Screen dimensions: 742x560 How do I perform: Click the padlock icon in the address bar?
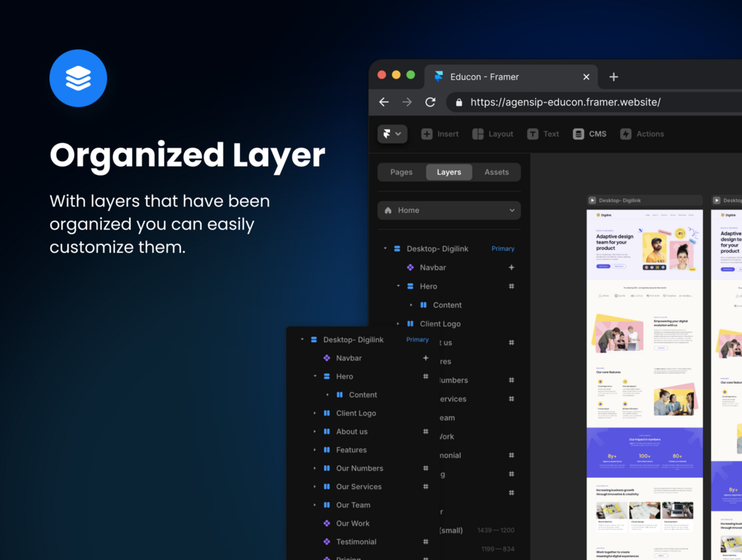(458, 102)
